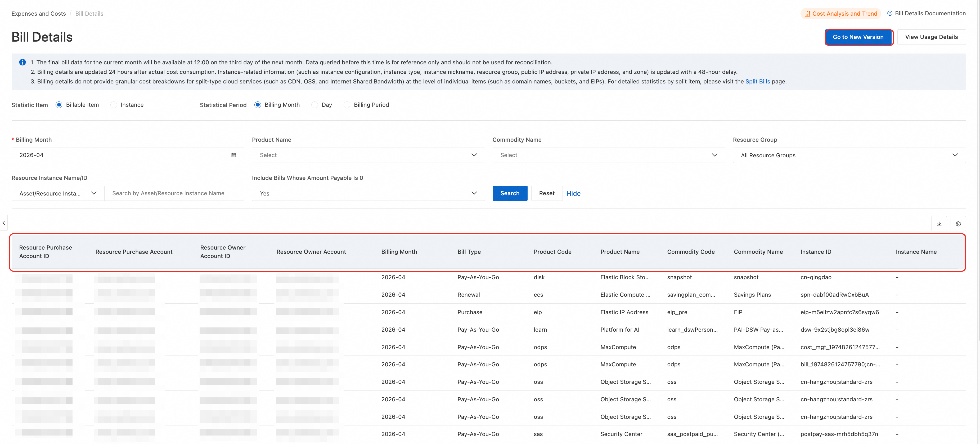980x444 pixels.
Task: Click Instance Name column header
Action: point(916,252)
